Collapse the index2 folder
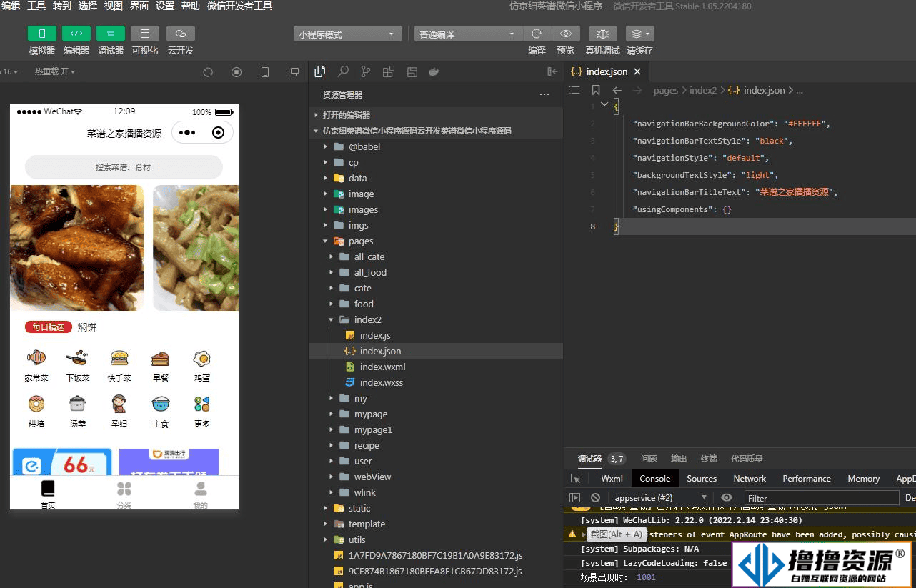This screenshot has height=588, width=916. pyautogui.click(x=436, y=319)
